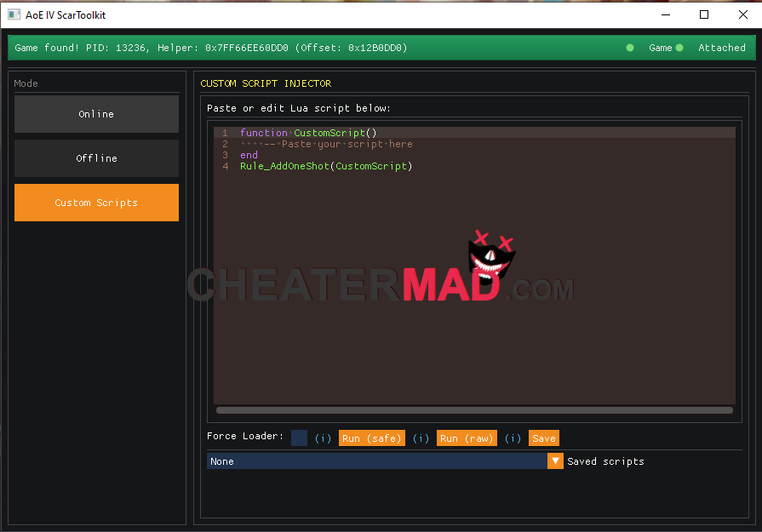Place cursor on the 'function CustomScript()' line

(308, 133)
